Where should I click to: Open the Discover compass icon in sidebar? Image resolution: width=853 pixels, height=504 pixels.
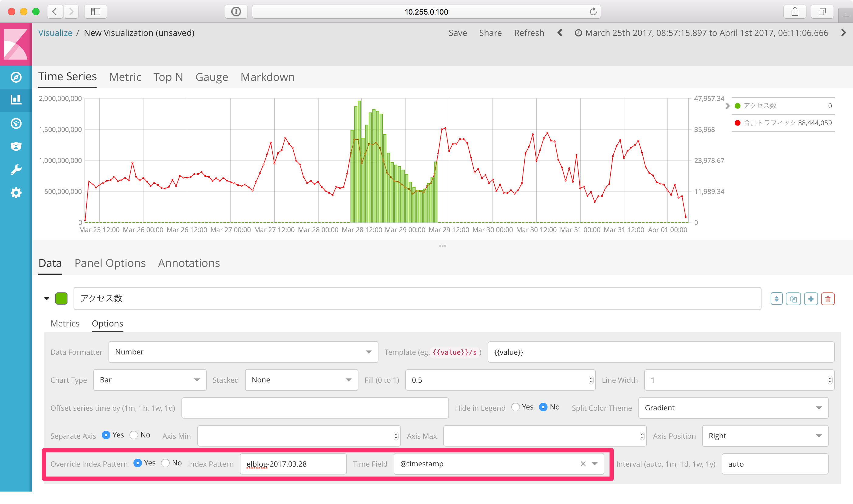[16, 77]
